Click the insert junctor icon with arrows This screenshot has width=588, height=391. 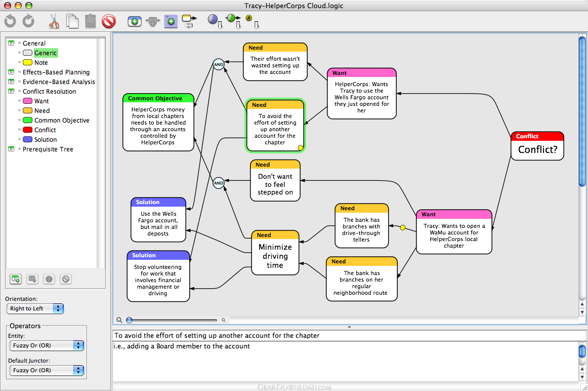point(153,21)
